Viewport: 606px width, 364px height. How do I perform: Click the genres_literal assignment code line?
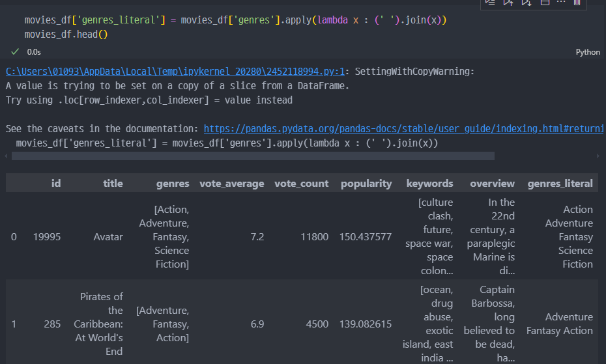[x=235, y=20]
